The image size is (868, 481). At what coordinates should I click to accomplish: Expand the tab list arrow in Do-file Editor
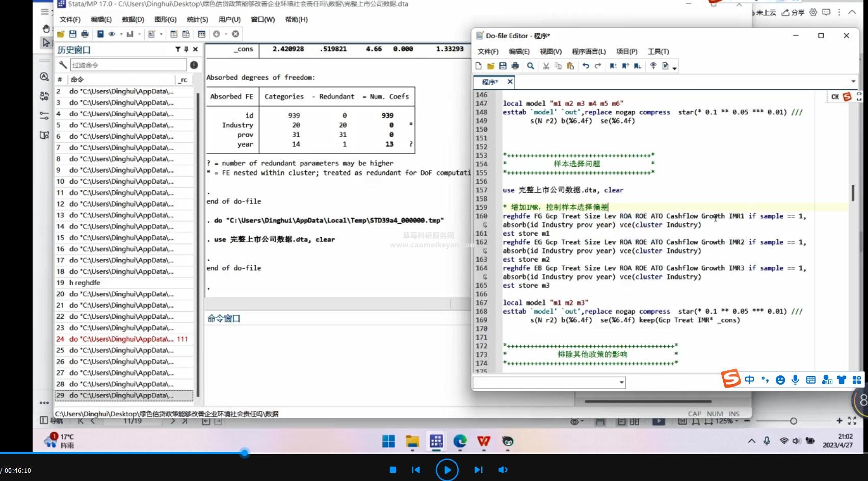(853, 82)
